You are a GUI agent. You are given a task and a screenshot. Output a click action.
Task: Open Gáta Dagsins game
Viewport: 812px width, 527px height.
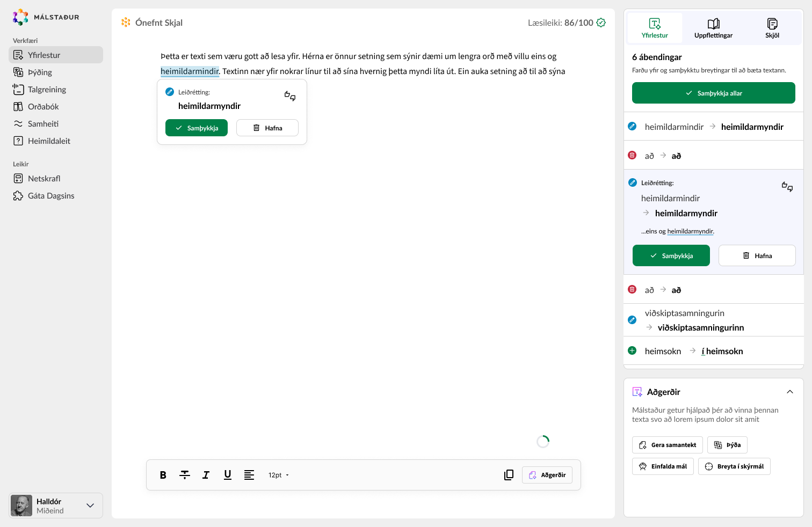coord(56,195)
